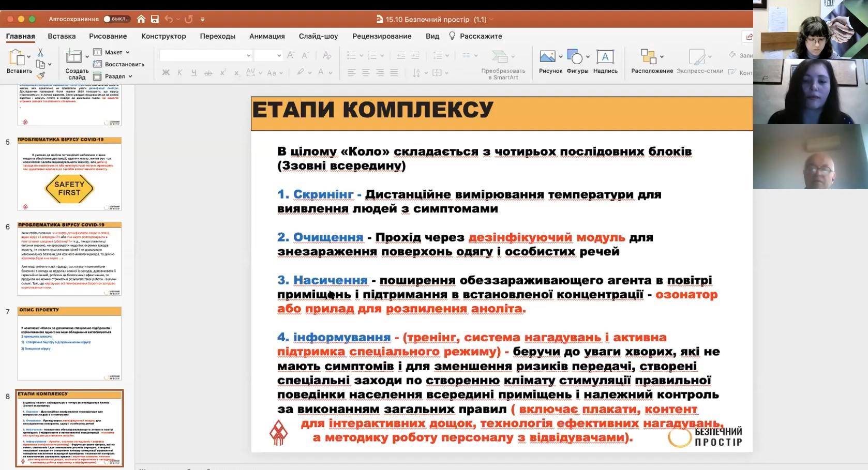Open the Слайд-шоу tab
This screenshot has width=868, height=470.
tap(318, 36)
